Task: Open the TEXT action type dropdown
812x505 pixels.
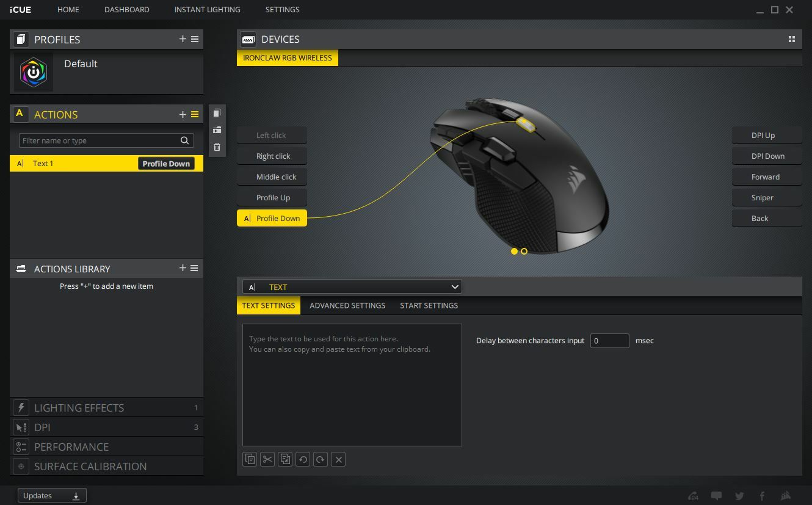Action: point(352,286)
